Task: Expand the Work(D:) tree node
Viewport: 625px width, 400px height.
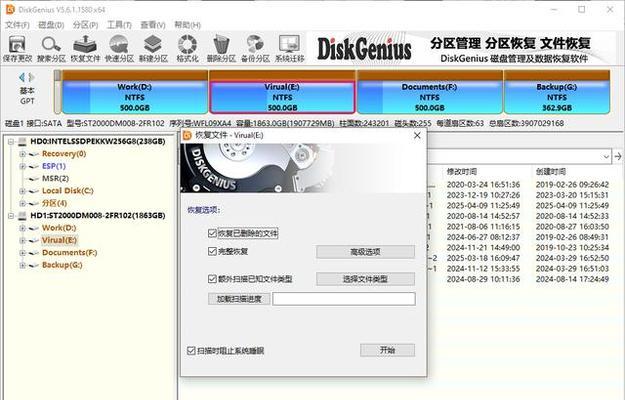Action: coord(22,228)
